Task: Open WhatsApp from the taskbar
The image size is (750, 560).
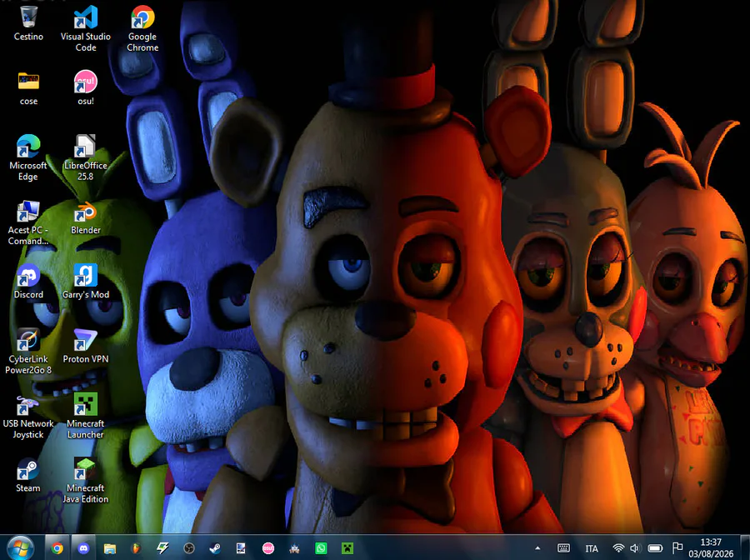Action: point(321,548)
